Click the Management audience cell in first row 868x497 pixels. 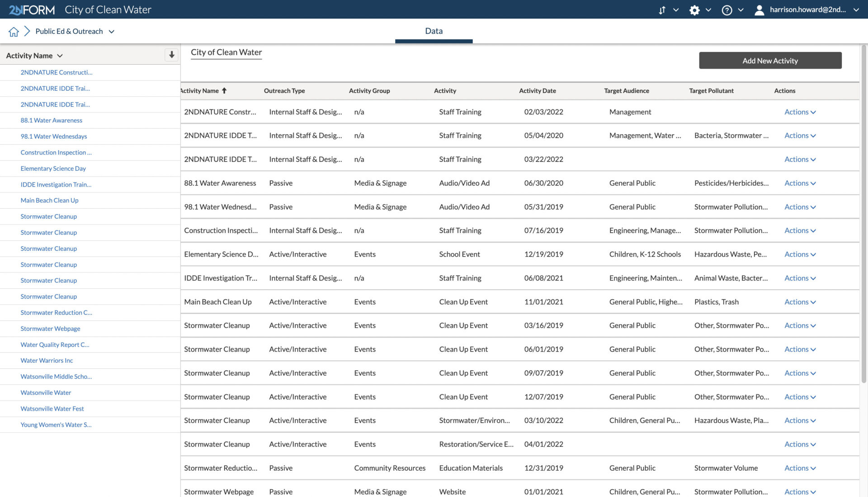630,112
